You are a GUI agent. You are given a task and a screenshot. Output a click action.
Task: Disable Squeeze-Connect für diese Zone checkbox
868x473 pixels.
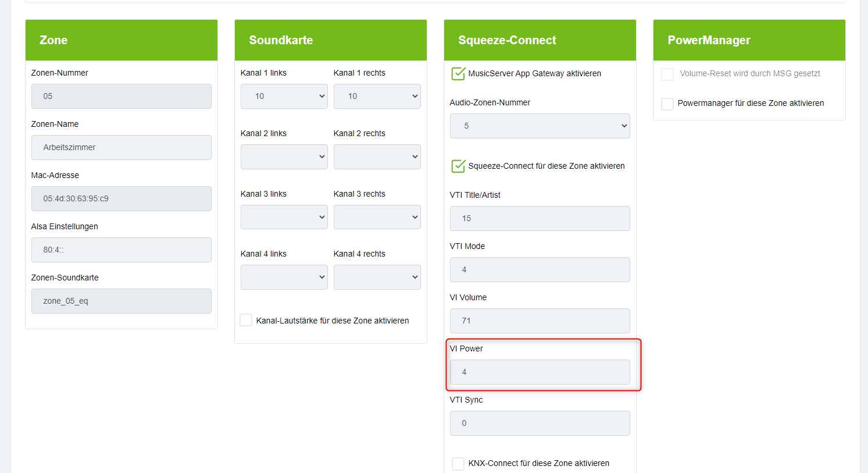[458, 166]
